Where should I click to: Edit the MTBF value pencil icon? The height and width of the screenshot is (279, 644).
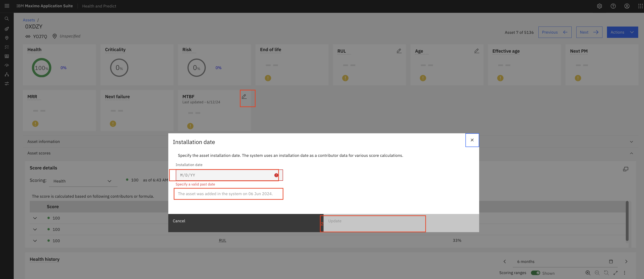pyautogui.click(x=244, y=96)
